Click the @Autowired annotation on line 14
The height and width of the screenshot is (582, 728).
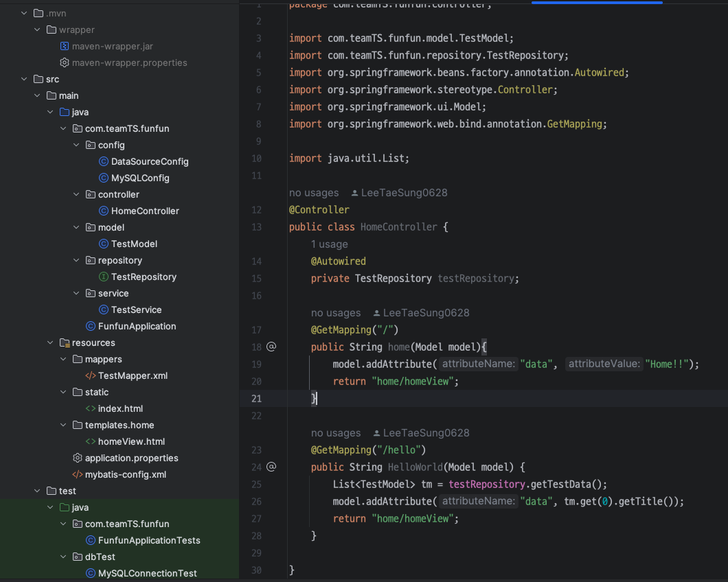(338, 261)
